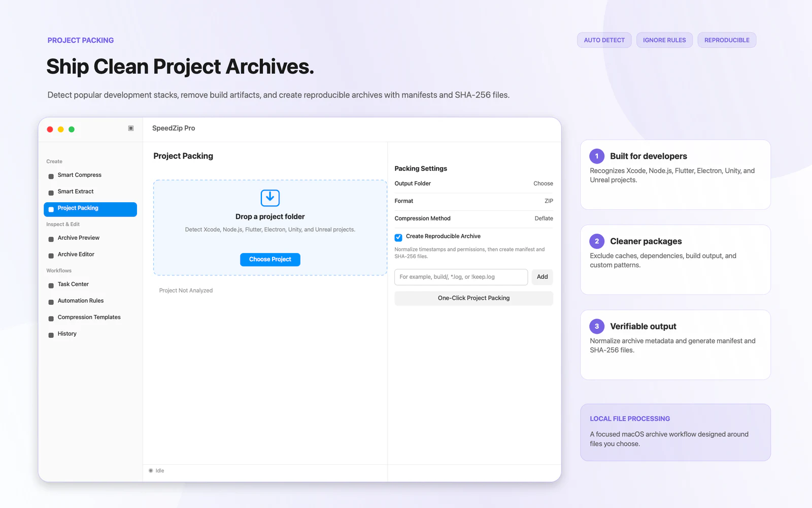This screenshot has height=508, width=812.
Task: Choose the Output Folder
Action: 543,184
